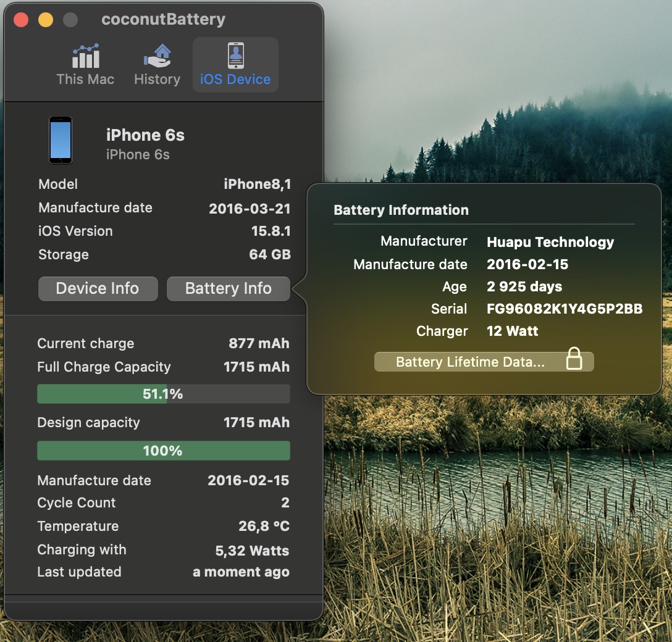The image size is (672, 642).
Task: Click the model value iPhone8,1
Action: point(257,184)
